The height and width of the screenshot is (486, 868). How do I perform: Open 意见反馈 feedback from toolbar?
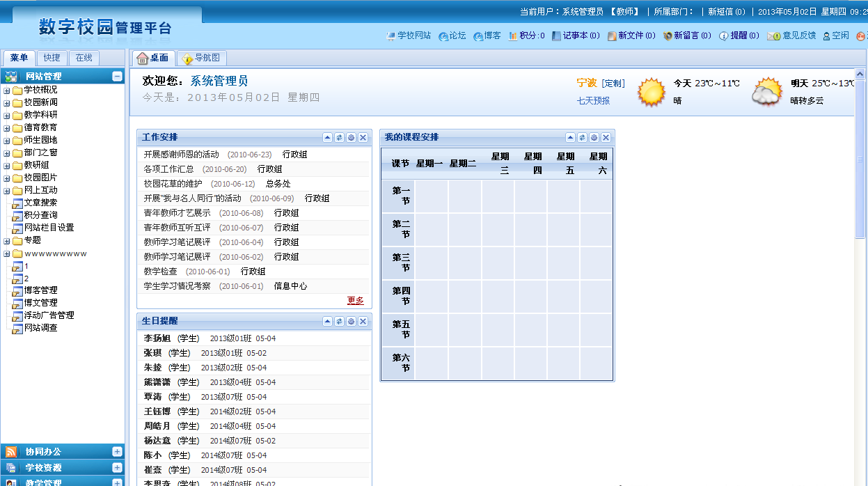point(773,36)
